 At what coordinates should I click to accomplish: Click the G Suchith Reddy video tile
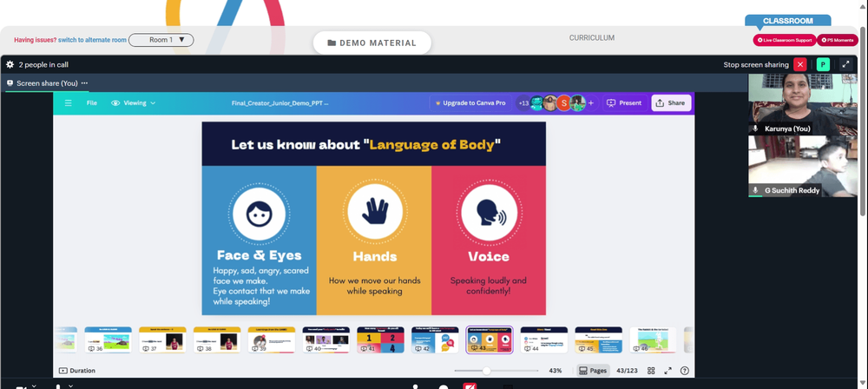[803, 166]
